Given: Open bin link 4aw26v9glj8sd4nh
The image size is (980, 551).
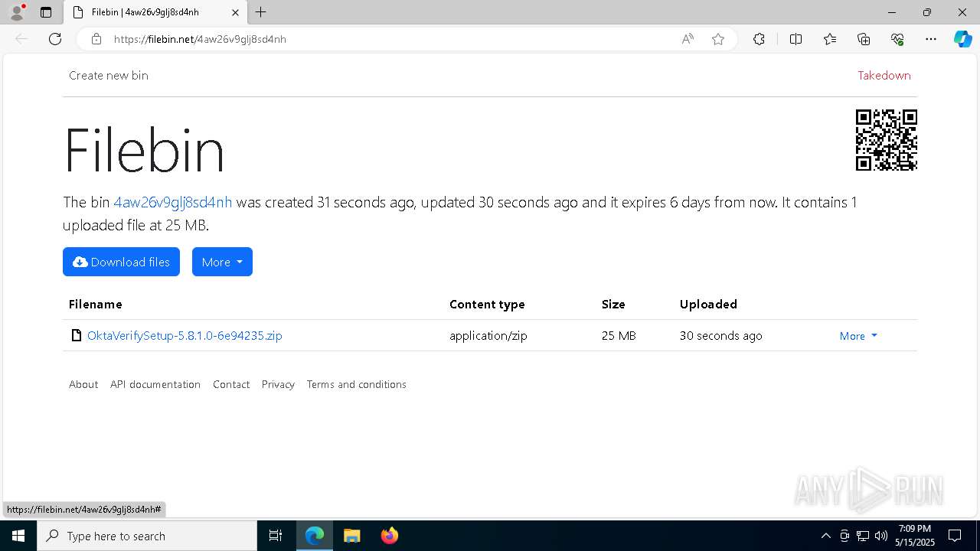Looking at the screenshot, I should click(173, 202).
